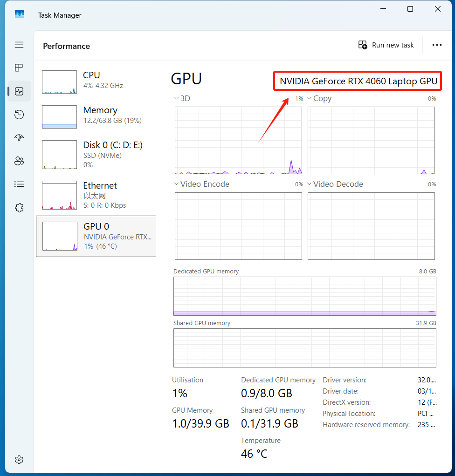The image size is (455, 476).
Task: Click the Hardware reserved memory label
Action: tap(366, 425)
